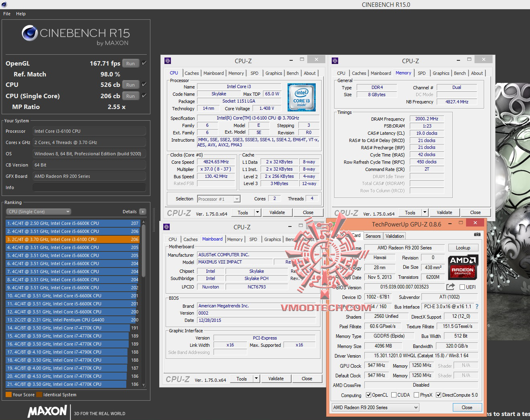
Task: Run the CPU benchmark
Action: click(131, 84)
